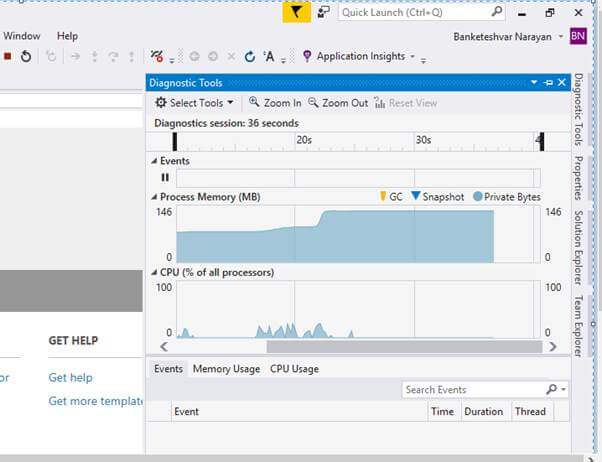Click pause icon in Events track
The image size is (602, 462).
point(165,177)
